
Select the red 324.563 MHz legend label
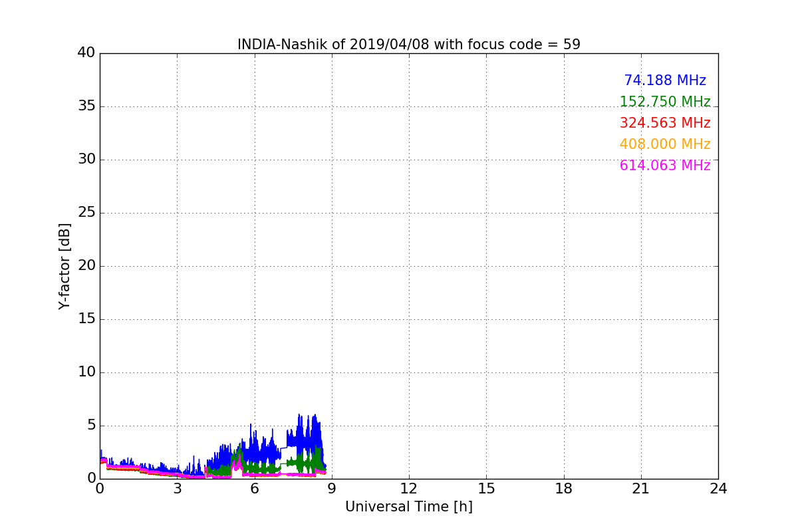(665, 123)
